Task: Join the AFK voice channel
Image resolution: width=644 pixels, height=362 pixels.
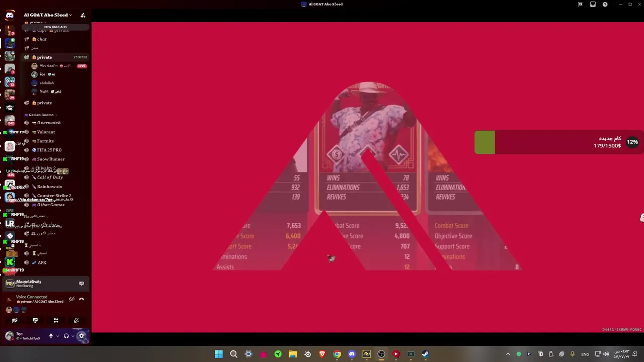Action: [55, 262]
